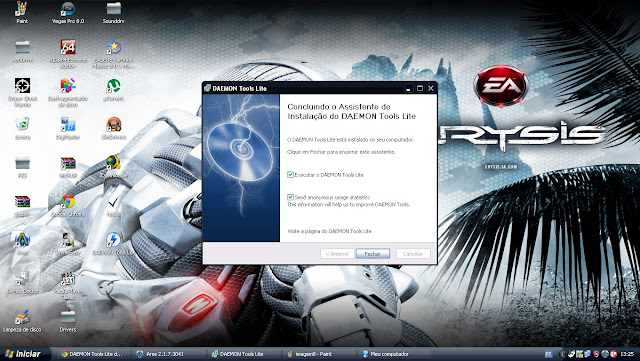Launch the disk defragmenter shortcut
The height and width of the screenshot is (361, 640).
coord(68,86)
